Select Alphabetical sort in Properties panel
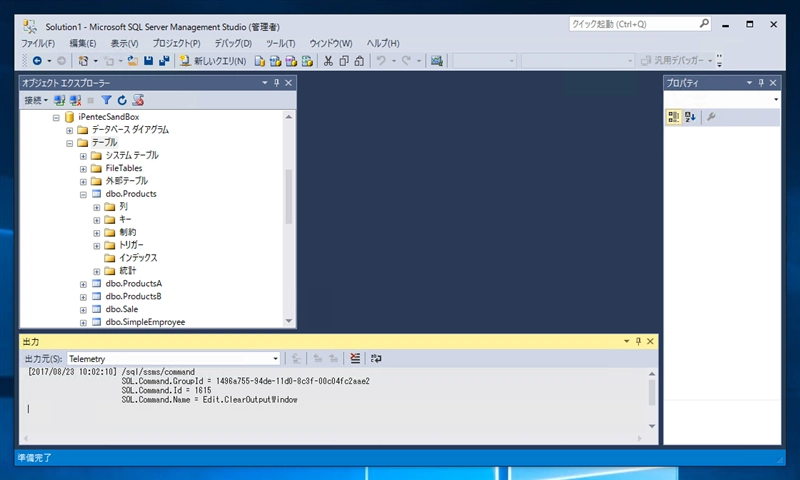 pos(690,117)
